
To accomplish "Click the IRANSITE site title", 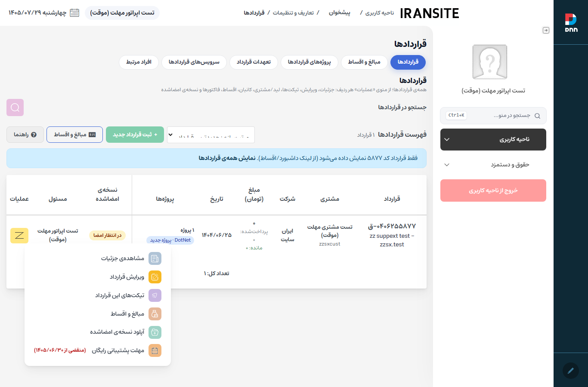I will 430,13.
